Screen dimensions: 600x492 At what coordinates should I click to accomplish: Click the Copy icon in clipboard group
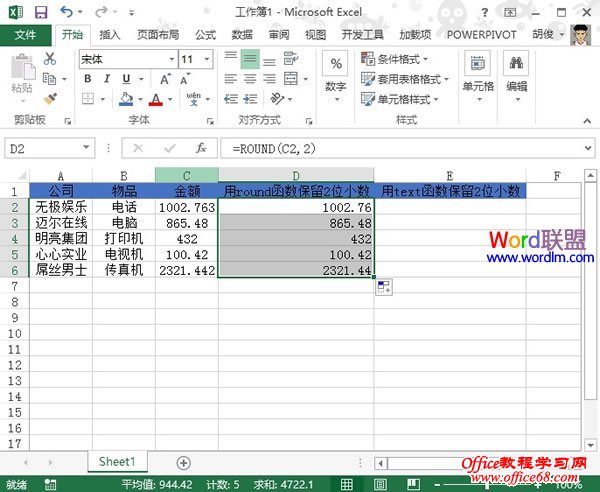pos(49,79)
